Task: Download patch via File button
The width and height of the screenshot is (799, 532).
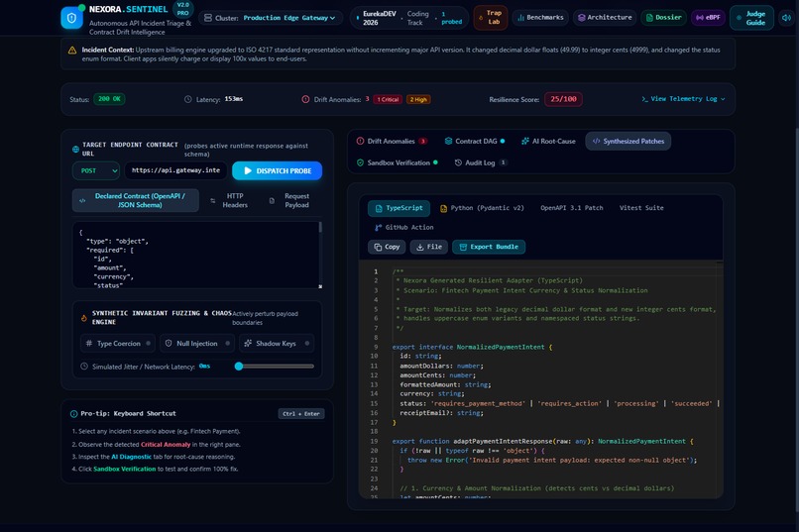Action: [429, 247]
